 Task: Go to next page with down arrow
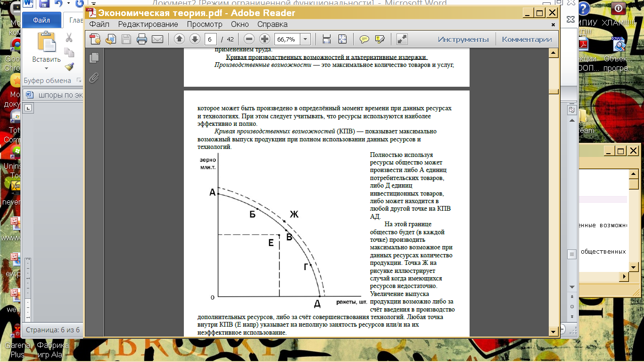click(x=195, y=39)
